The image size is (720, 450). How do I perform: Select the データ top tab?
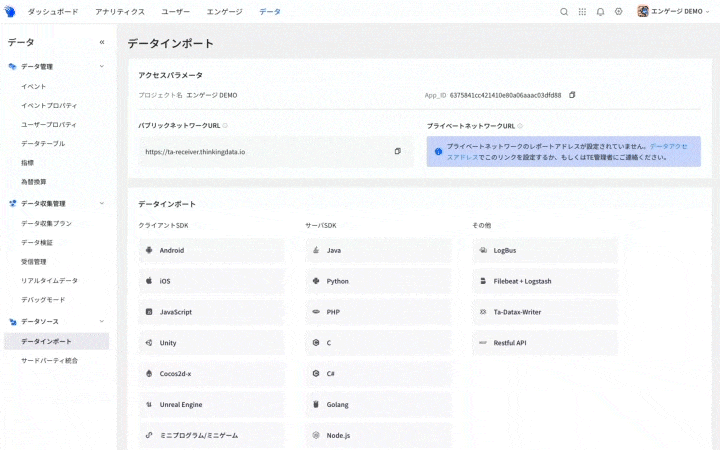(x=270, y=12)
